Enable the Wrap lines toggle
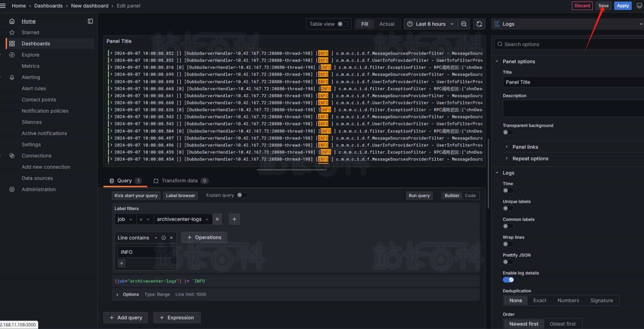This screenshot has height=329, width=644. [508, 244]
